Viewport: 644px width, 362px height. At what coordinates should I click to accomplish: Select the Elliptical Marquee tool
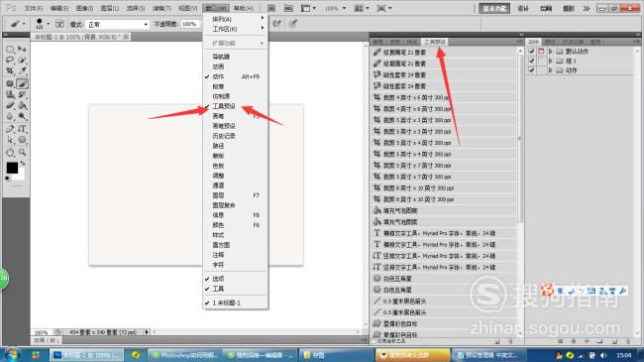point(10,50)
